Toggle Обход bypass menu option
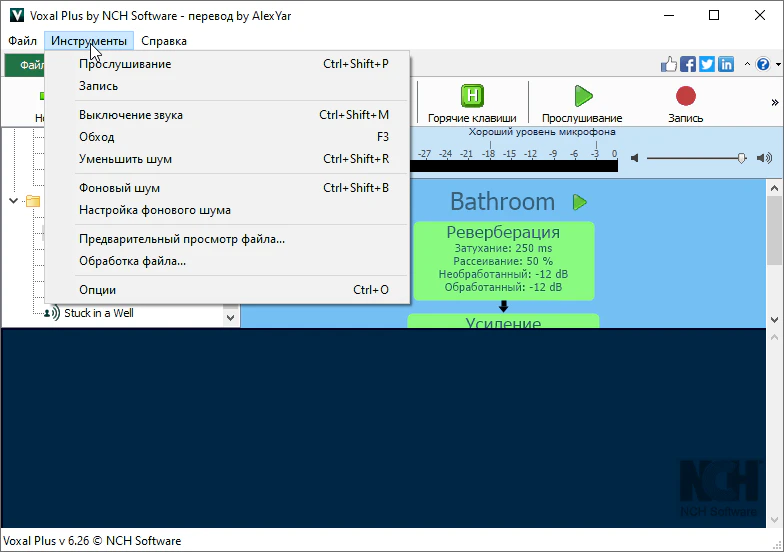The image size is (784, 552). pos(96,137)
